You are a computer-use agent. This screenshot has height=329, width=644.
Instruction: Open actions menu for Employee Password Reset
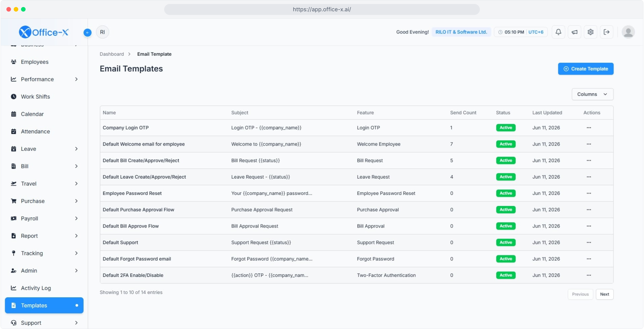tap(589, 193)
